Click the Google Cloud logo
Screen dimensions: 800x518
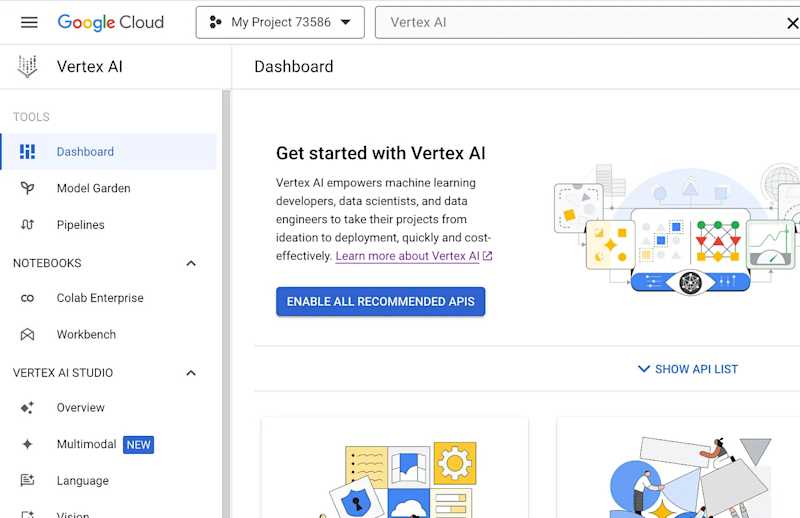click(111, 22)
